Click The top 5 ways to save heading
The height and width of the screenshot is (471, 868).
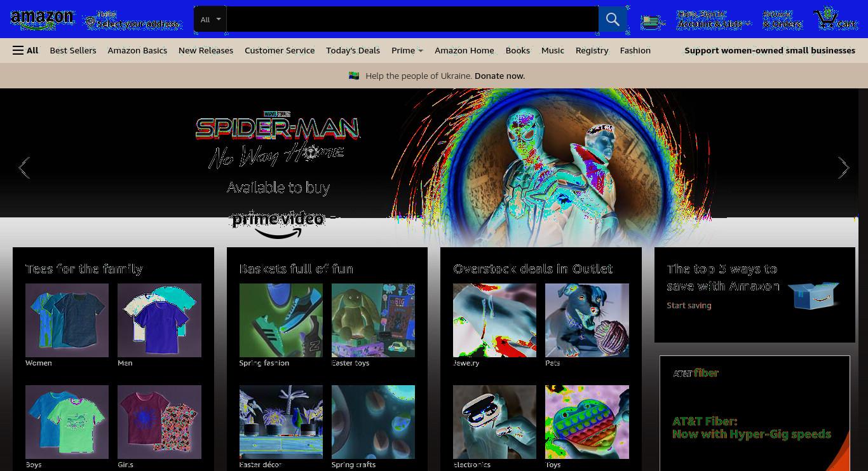point(723,277)
